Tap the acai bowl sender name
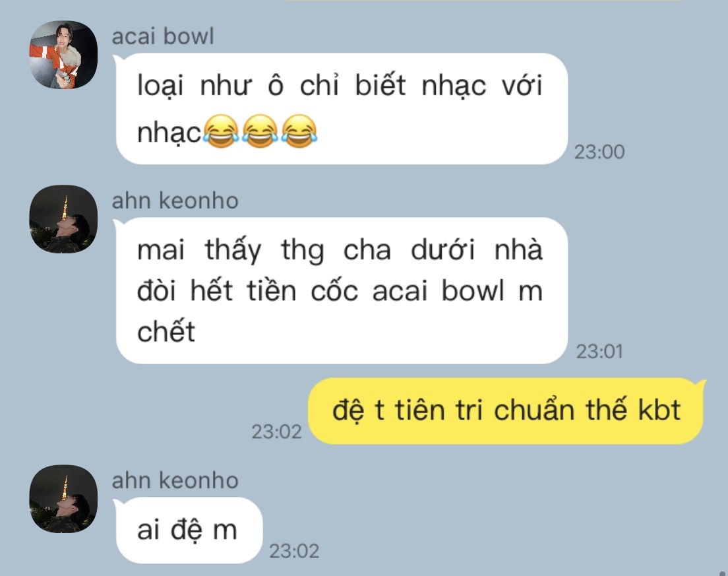 163,36
